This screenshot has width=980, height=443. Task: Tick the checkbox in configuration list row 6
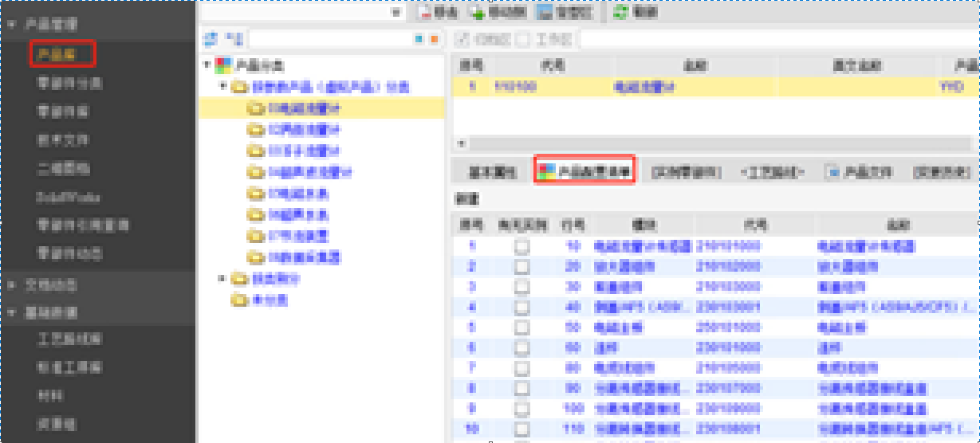521,348
